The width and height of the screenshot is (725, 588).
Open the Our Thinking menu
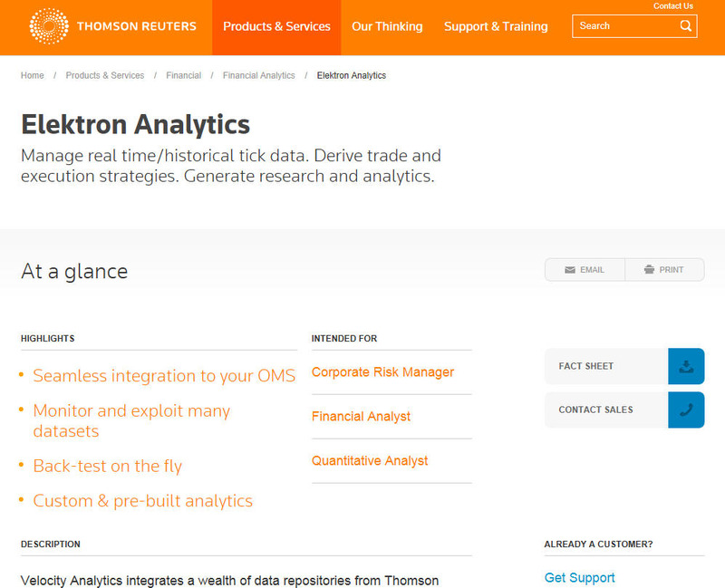point(387,27)
